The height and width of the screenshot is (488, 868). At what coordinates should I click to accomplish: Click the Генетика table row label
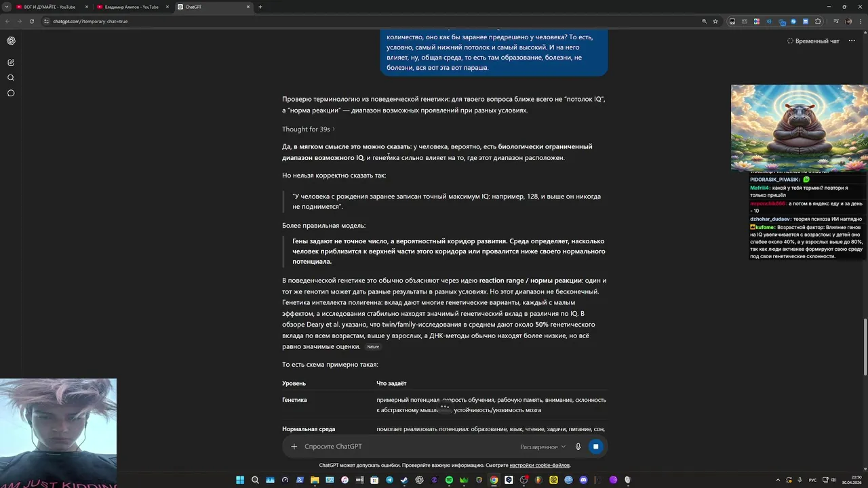click(x=294, y=400)
